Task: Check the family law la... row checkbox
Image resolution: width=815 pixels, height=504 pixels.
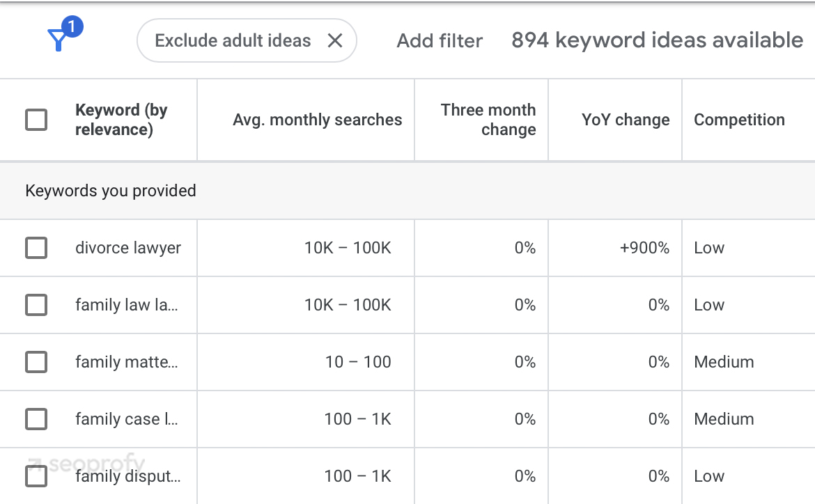Action: point(36,305)
